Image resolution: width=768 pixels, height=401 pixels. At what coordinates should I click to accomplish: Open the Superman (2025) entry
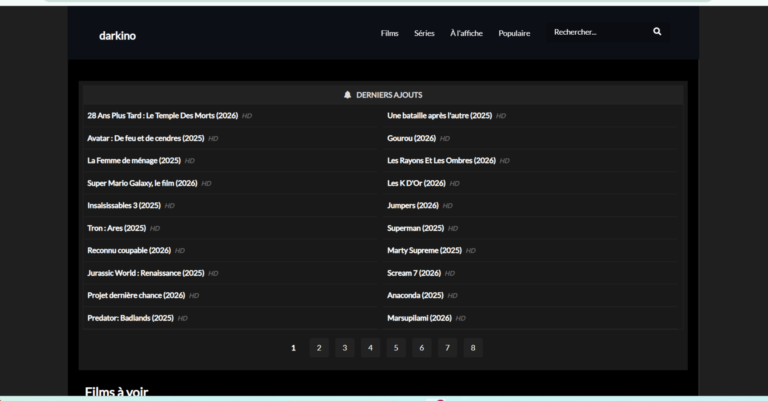(415, 228)
